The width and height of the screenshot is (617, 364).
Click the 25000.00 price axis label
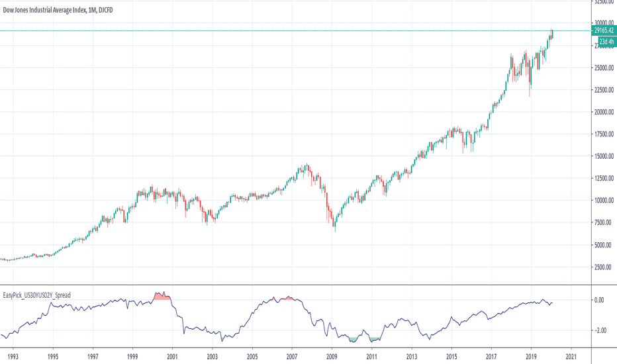(x=604, y=68)
